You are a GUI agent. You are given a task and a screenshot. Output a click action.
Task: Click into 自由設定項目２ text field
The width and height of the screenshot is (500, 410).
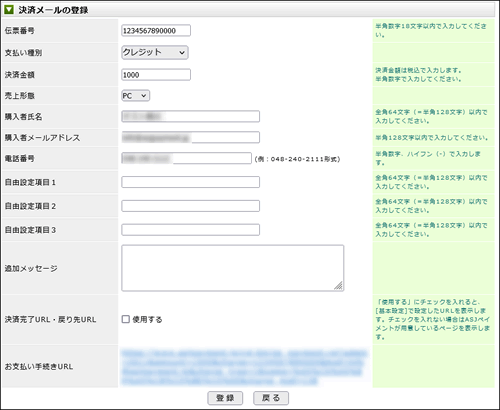point(190,206)
